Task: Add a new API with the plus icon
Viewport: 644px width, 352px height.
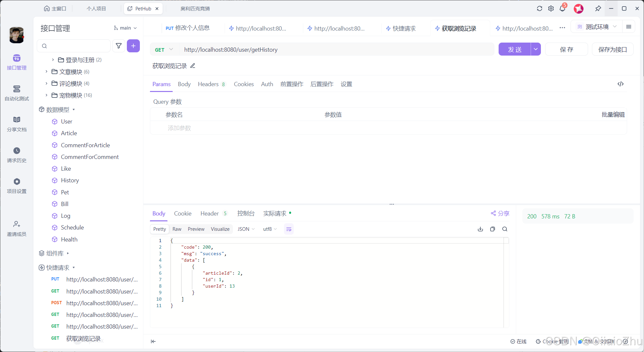Action: [133, 46]
